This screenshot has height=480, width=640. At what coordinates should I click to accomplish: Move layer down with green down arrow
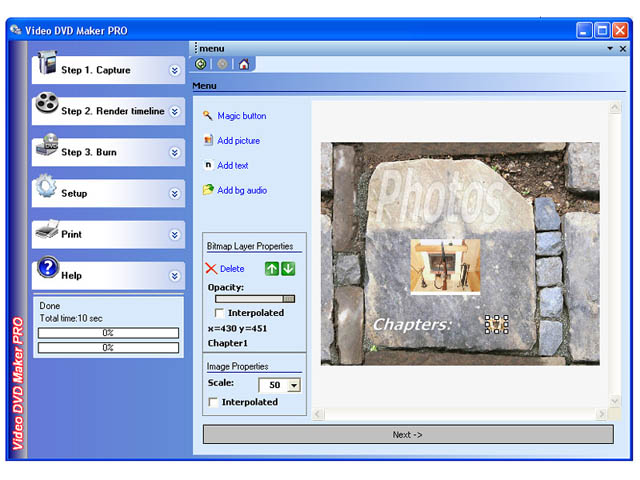click(x=288, y=268)
